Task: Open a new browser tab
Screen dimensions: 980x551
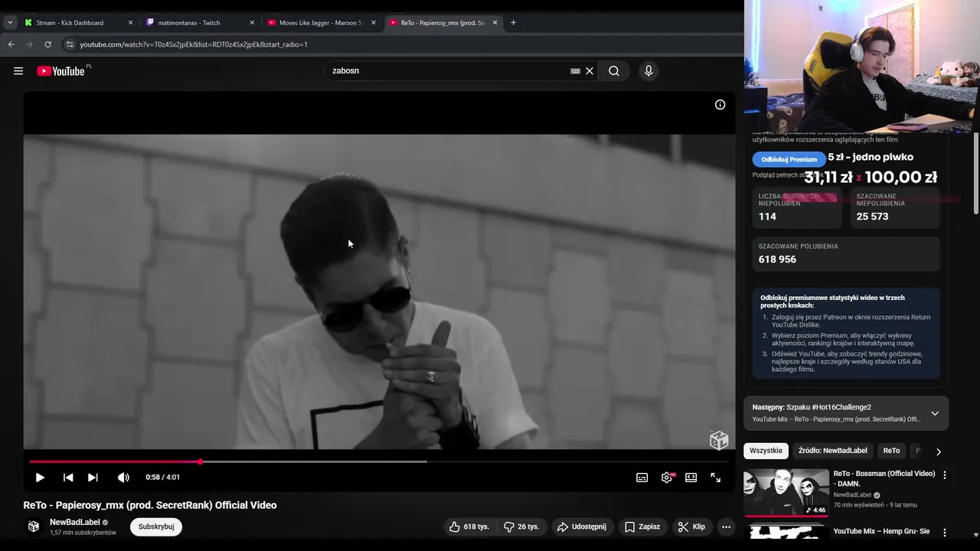Action: tap(513, 23)
